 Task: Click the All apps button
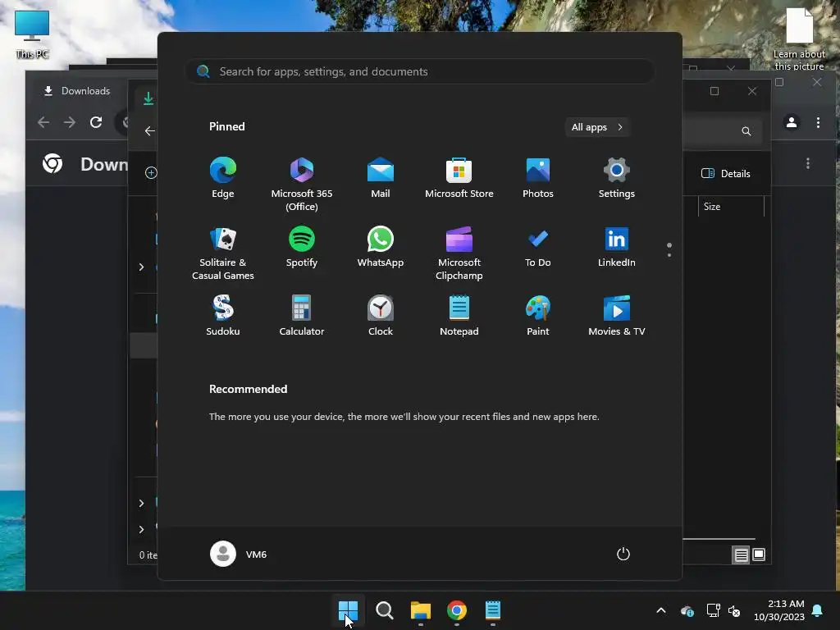pos(597,127)
